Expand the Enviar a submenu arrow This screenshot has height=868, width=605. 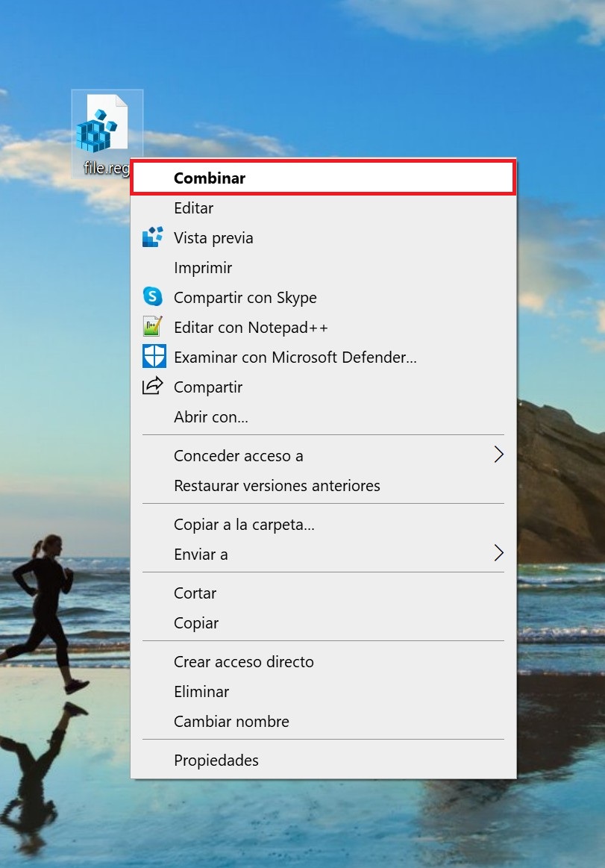tap(498, 554)
